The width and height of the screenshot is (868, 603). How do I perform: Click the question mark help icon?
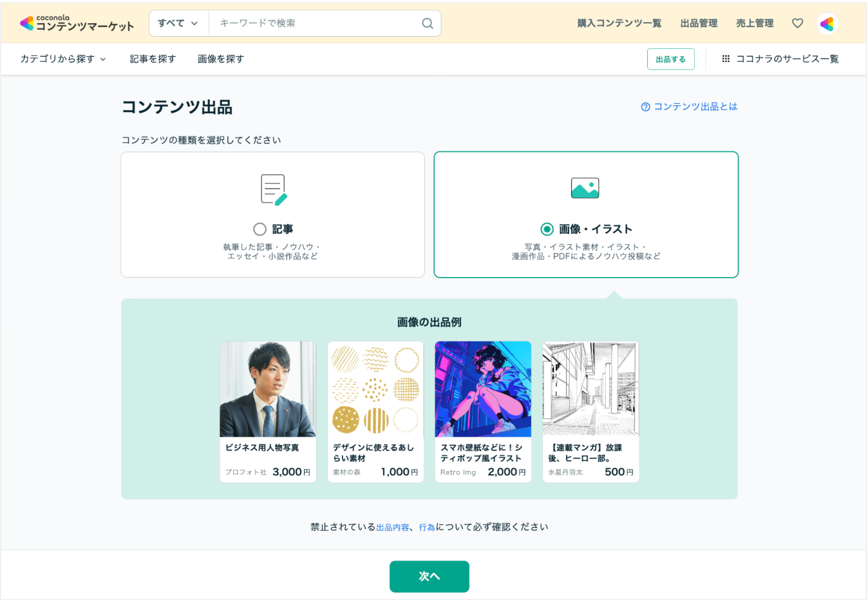click(646, 106)
